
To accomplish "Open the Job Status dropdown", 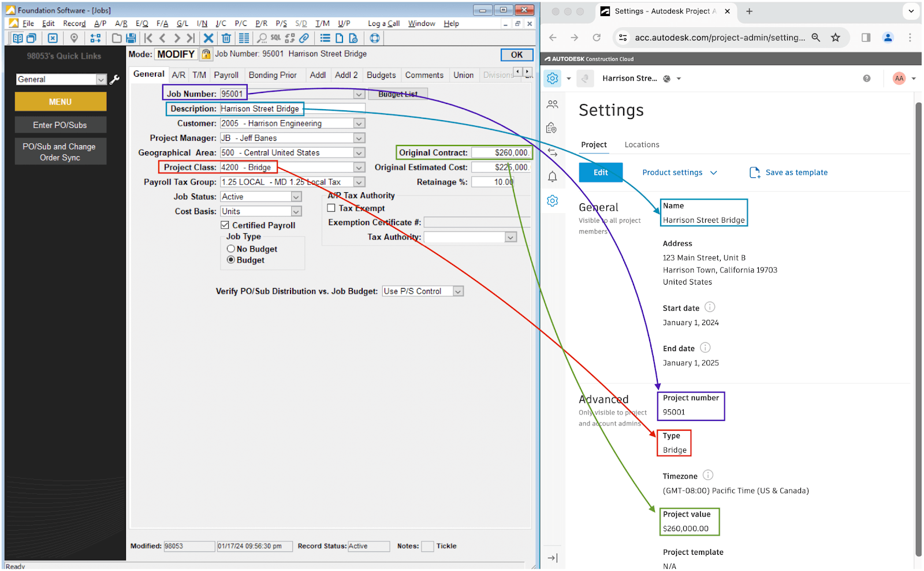I will click(296, 197).
